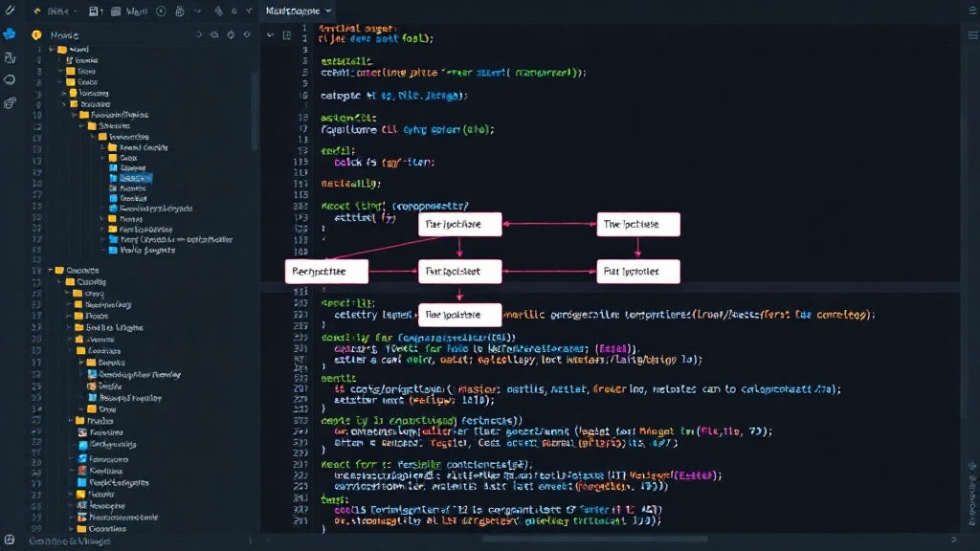Viewport: 980px width, 551px height.
Task: Select the open editor tab at the top
Action: (299, 11)
